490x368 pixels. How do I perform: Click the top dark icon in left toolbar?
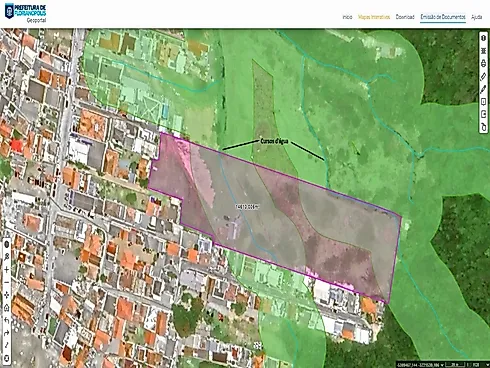(7, 244)
